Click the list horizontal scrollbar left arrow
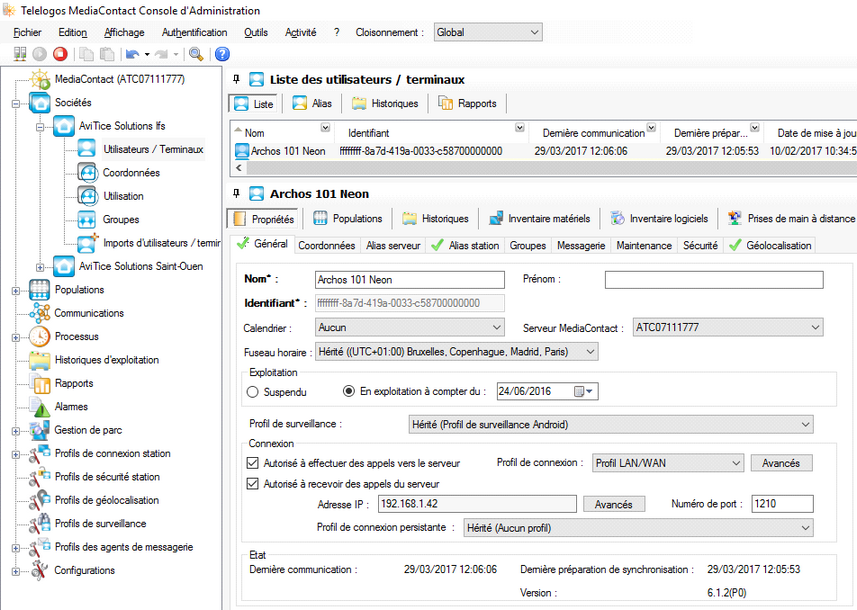The image size is (857, 610). click(x=238, y=168)
